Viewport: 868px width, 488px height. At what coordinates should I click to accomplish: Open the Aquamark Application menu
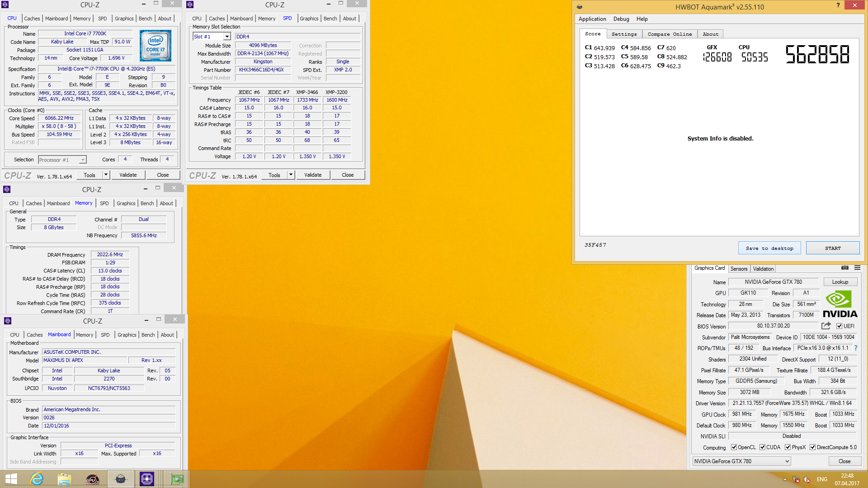pos(592,19)
